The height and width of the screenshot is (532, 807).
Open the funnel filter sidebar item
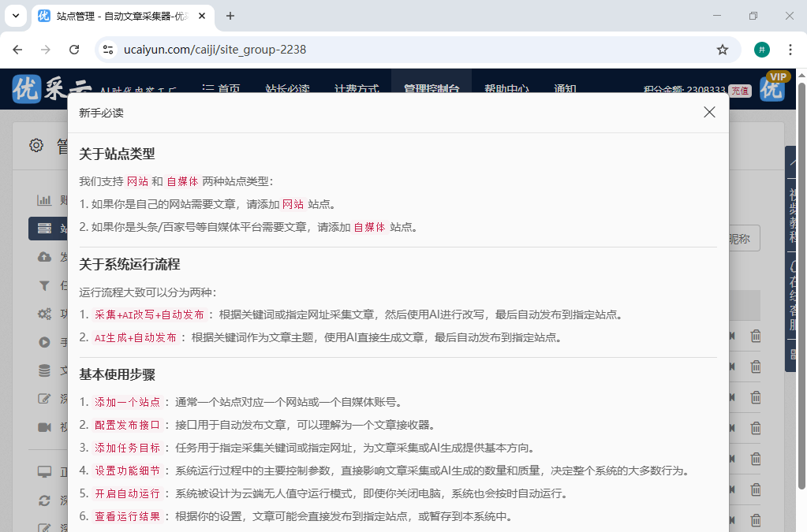pyautogui.click(x=45, y=285)
